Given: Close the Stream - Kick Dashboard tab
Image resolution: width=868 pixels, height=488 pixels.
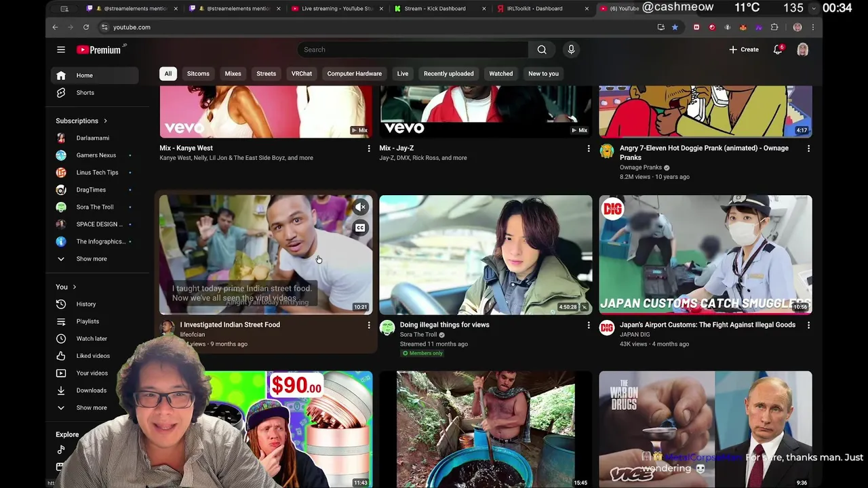Looking at the screenshot, I should tap(484, 9).
